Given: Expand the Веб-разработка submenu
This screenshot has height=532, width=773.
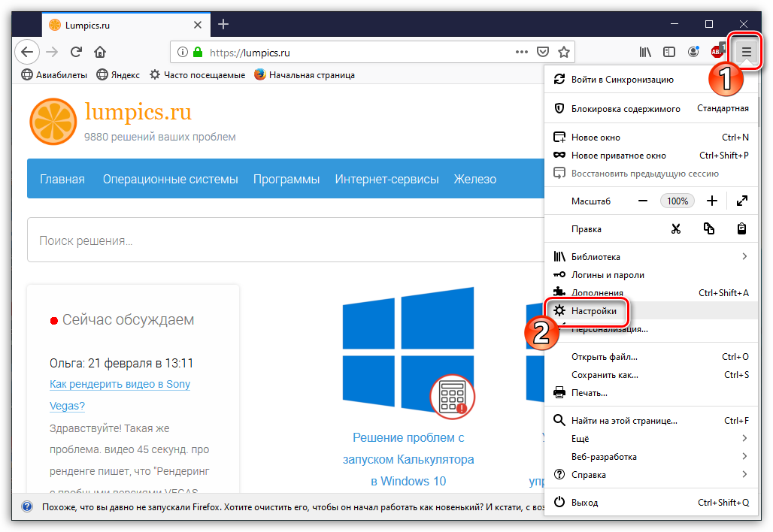Looking at the screenshot, I should pos(650,457).
